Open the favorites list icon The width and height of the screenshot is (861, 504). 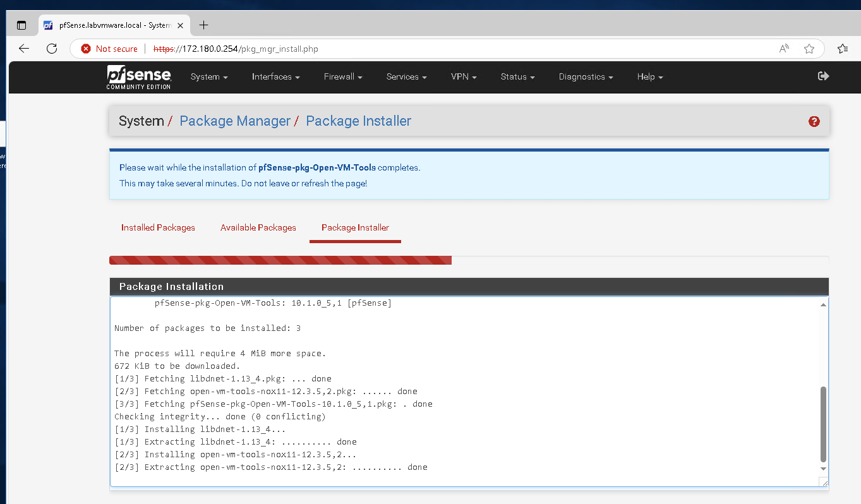(843, 49)
